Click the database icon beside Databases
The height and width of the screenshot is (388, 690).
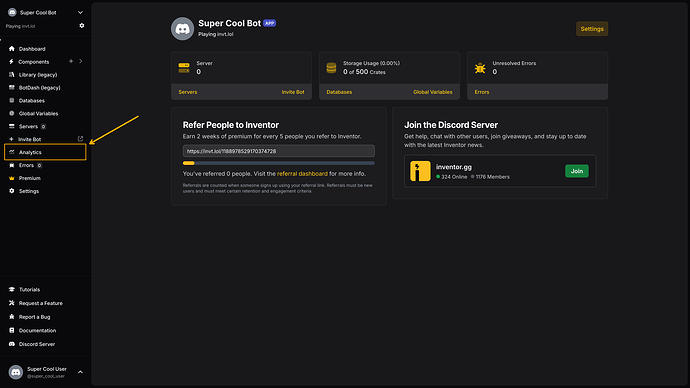pos(12,101)
